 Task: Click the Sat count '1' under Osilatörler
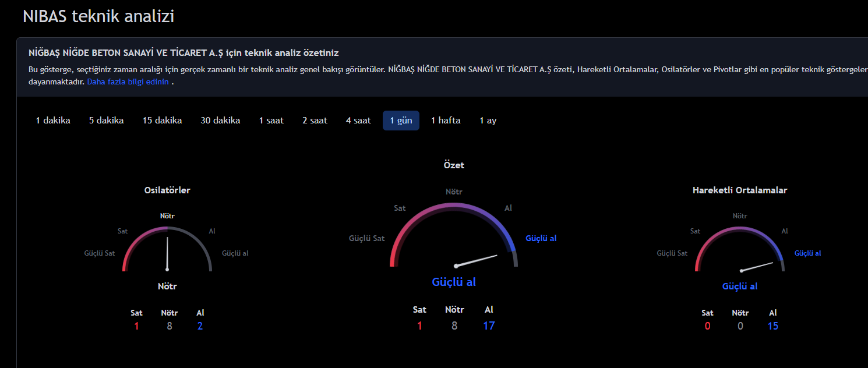(x=137, y=326)
